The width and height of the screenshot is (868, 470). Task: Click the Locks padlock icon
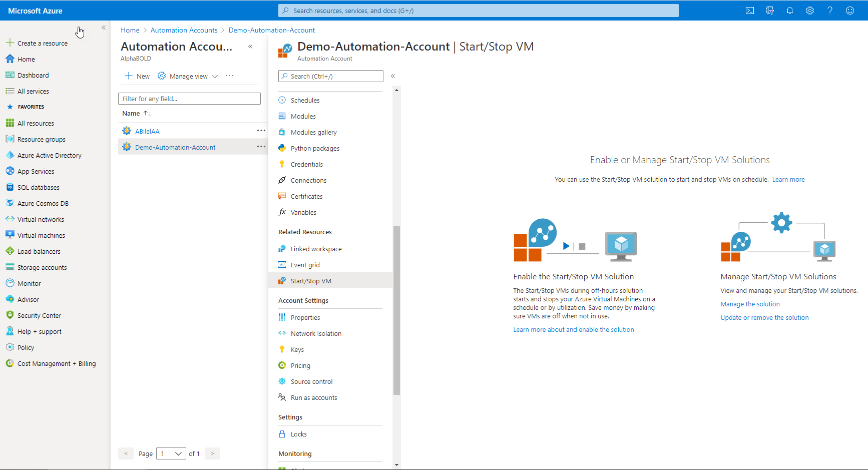[282, 434]
